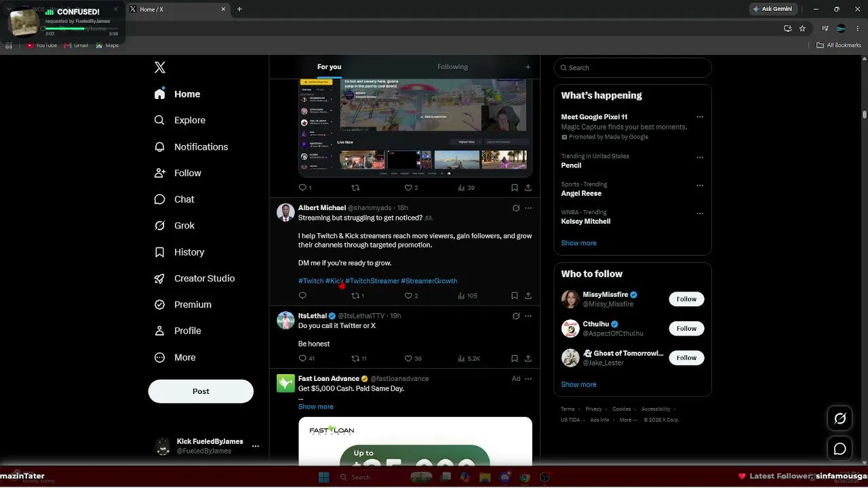Add a timeline tab with plus icon

[x=528, y=66]
